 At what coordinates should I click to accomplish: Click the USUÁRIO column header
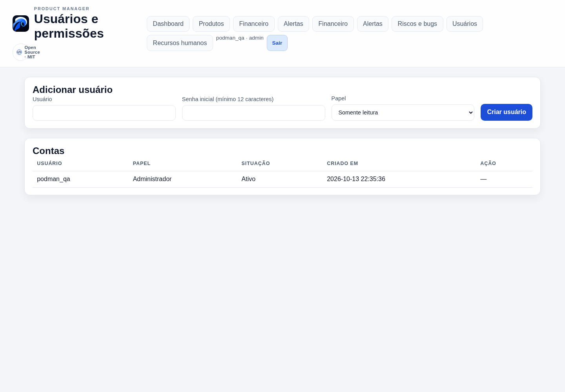pos(49,163)
